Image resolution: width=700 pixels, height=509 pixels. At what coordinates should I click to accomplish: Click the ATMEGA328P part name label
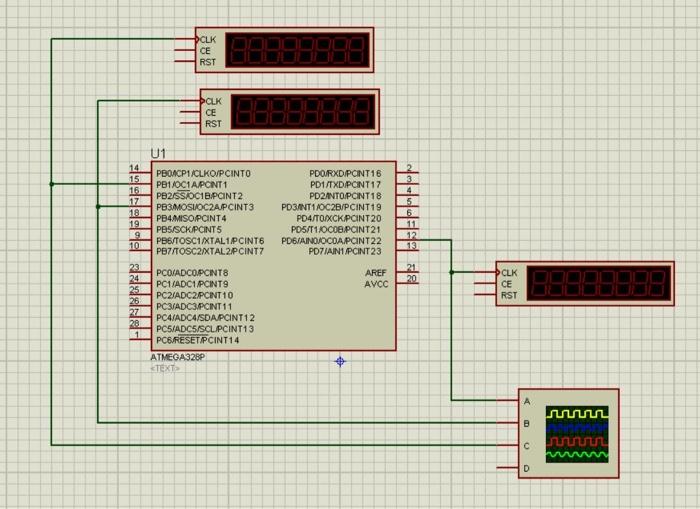pos(178,357)
